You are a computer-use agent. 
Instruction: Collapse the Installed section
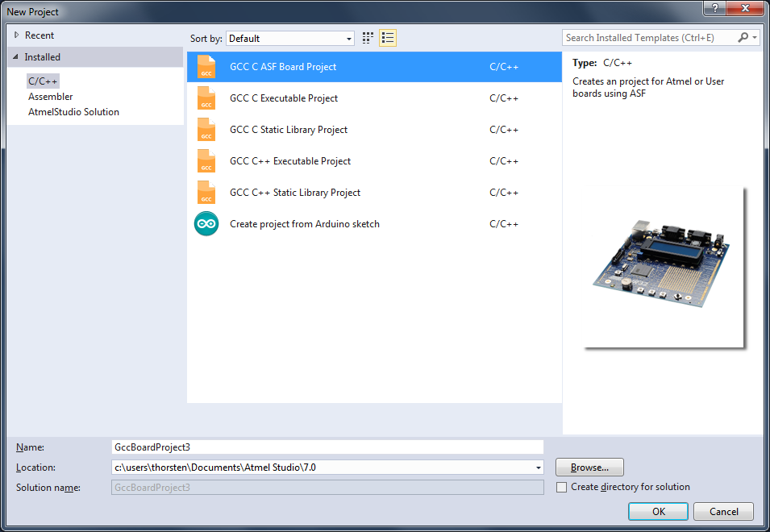click(15, 57)
